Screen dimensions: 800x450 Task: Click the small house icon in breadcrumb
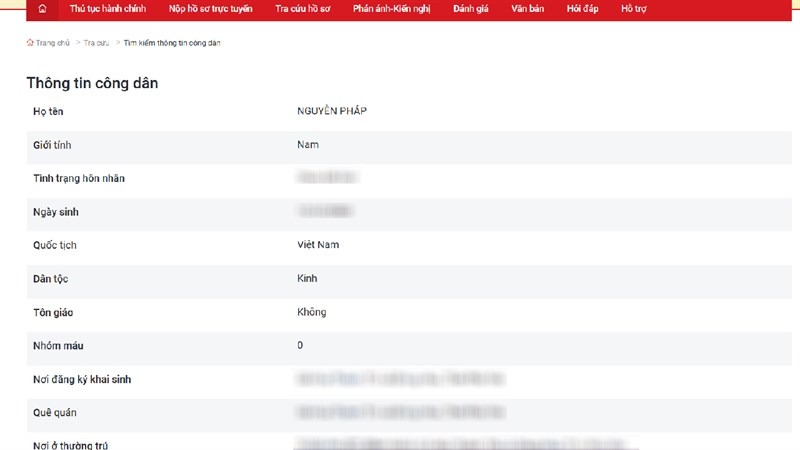(x=30, y=43)
